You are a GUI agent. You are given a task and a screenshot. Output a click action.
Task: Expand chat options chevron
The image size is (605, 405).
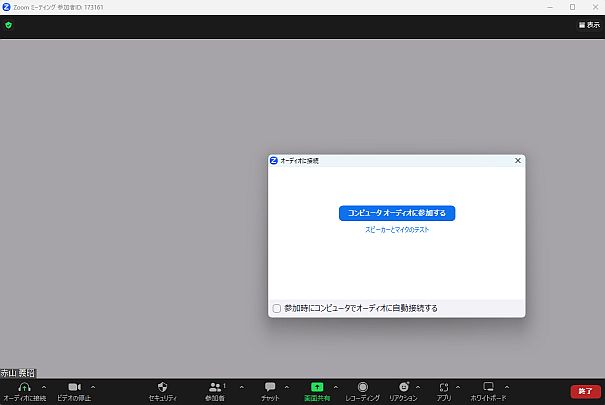[287, 387]
